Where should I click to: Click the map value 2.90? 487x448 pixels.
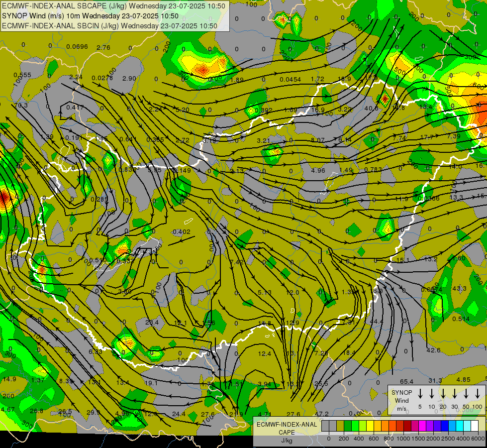129,78
